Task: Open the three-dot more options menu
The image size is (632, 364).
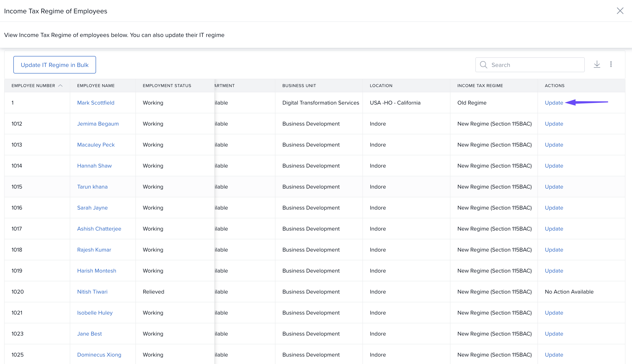Action: tap(611, 64)
